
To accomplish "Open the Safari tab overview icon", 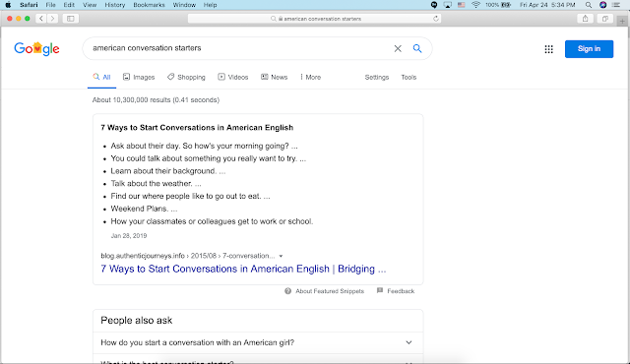I will (x=605, y=19).
